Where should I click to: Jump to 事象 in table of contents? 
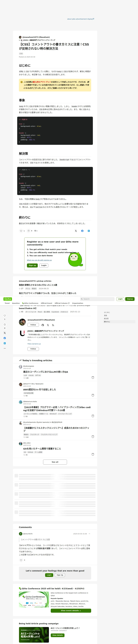(x=105, y=315)
